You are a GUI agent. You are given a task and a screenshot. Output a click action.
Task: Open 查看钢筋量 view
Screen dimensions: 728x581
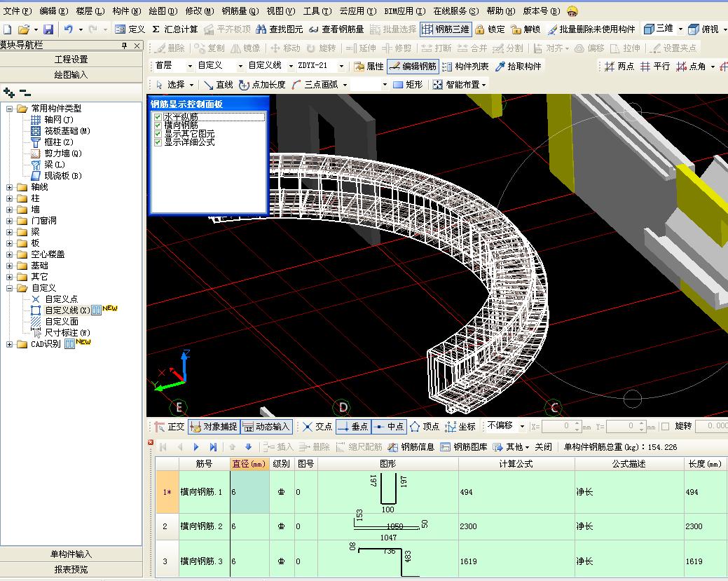[336, 29]
